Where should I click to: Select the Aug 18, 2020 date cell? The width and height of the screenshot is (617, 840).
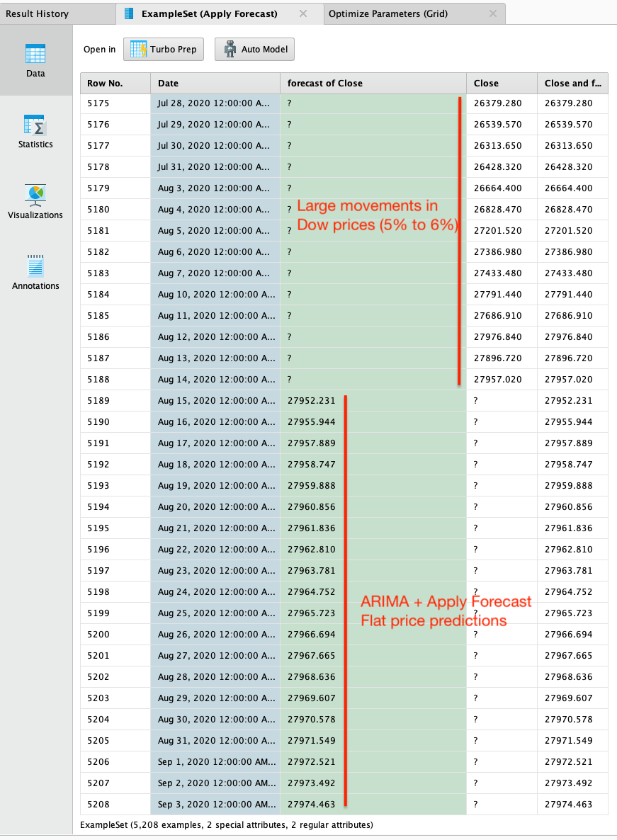click(x=215, y=465)
